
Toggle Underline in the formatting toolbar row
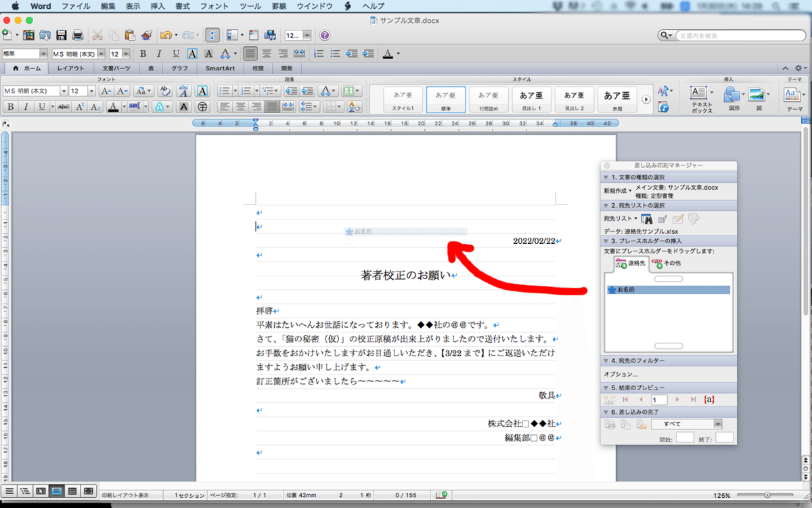pos(176,54)
